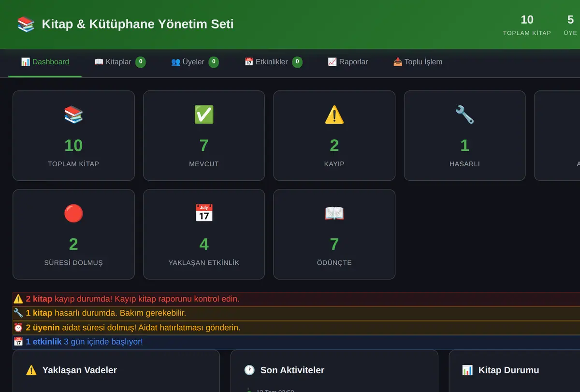
Task: Click the "Yaklaşan Vadeler" panel heading
Action: point(80,370)
